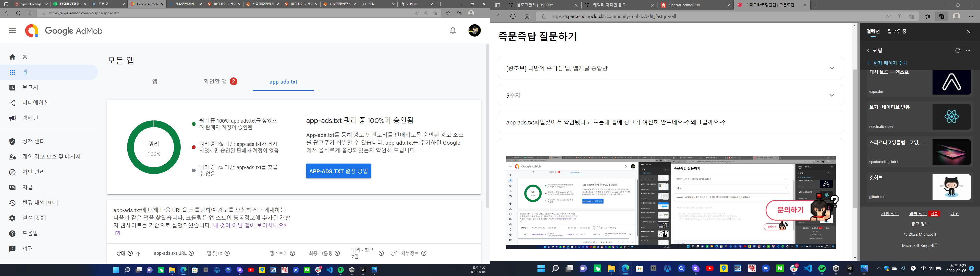The image size is (980, 276).
Task: Open the AdMob account avatar
Action: click(474, 30)
